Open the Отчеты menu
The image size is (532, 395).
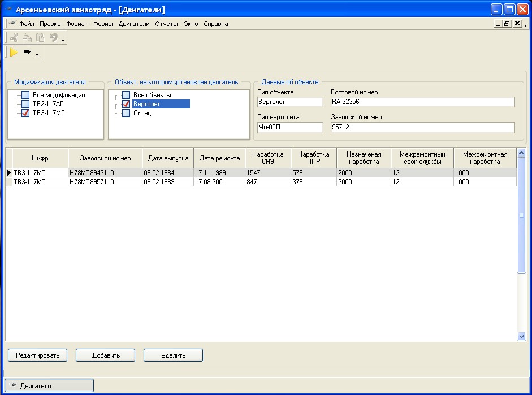166,24
